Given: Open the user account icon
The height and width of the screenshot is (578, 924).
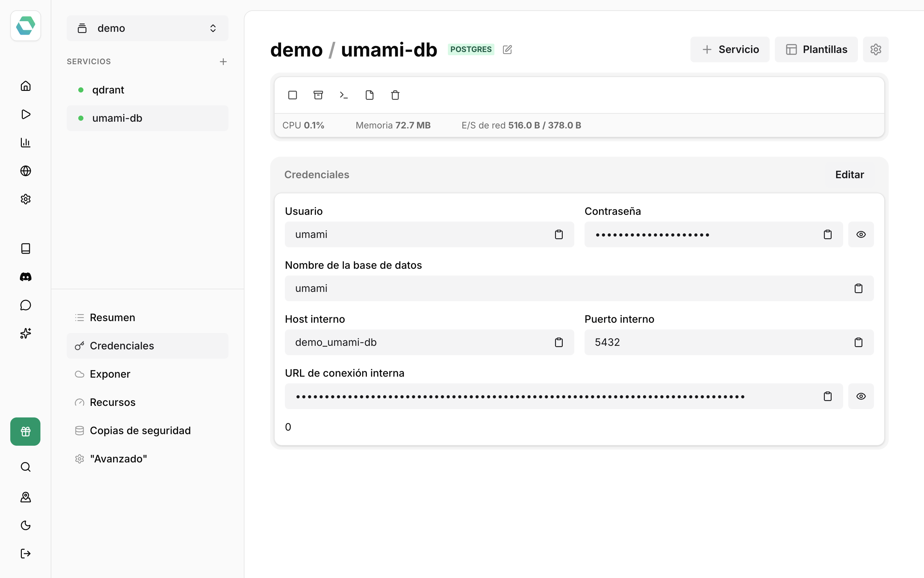Looking at the screenshot, I should pos(26,497).
